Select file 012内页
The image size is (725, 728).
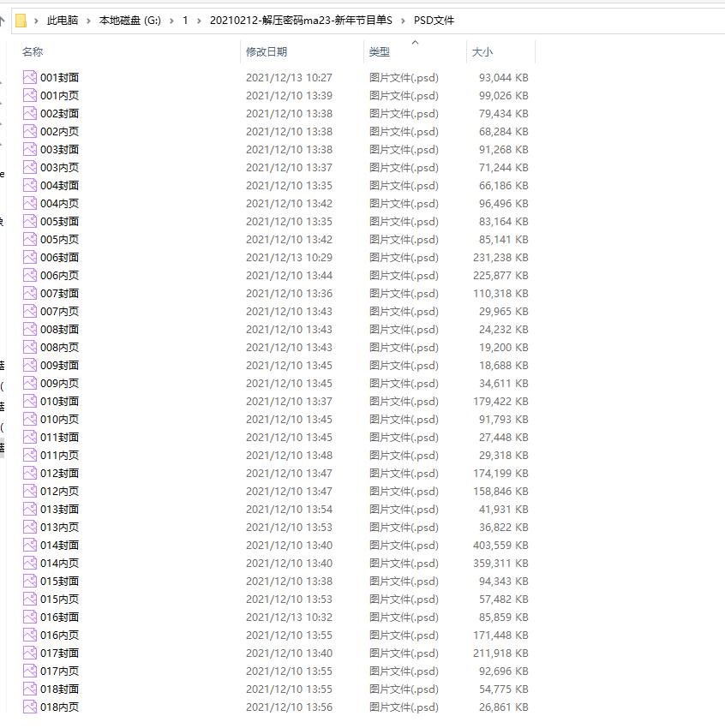[x=59, y=492]
